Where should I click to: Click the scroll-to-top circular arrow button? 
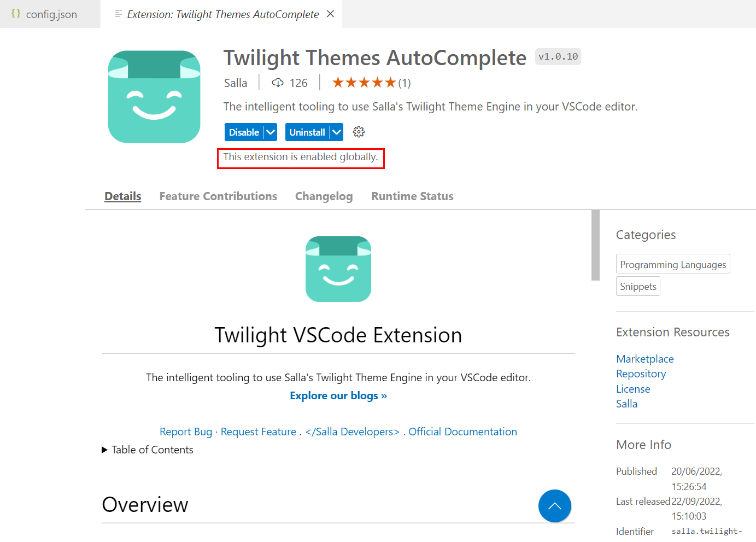[x=555, y=506]
